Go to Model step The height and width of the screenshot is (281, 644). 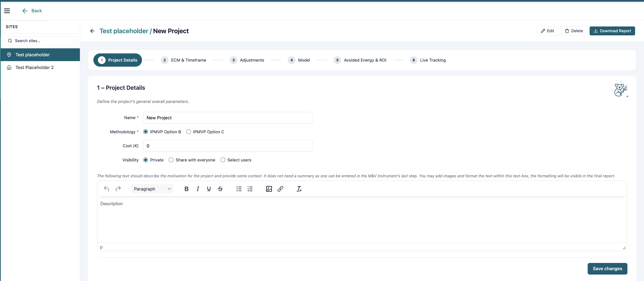coord(299,60)
